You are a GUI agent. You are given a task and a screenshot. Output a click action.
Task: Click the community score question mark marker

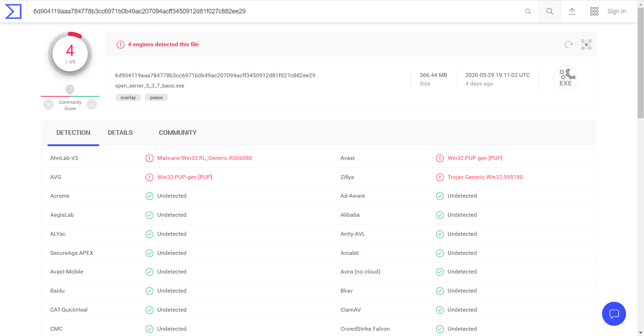[x=70, y=89]
